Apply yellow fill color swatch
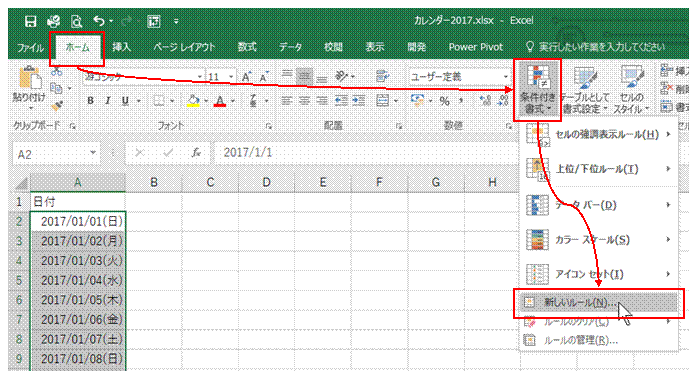 click(x=193, y=101)
